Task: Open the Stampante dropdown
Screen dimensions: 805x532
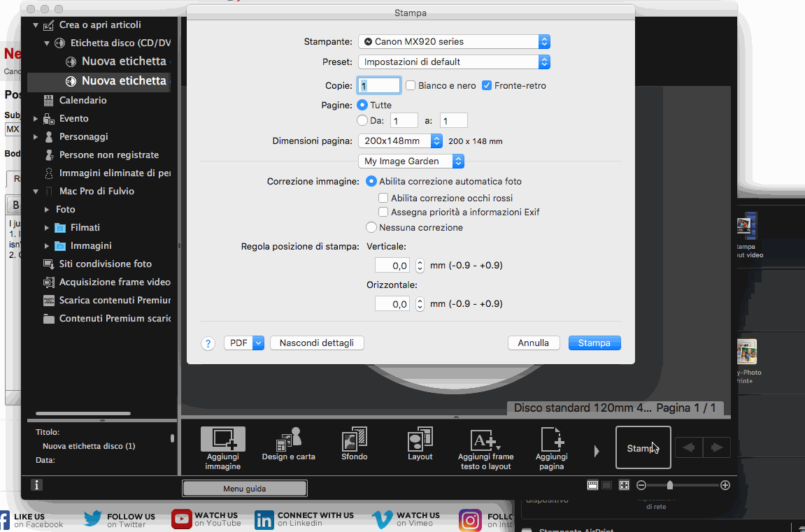Action: [x=454, y=41]
